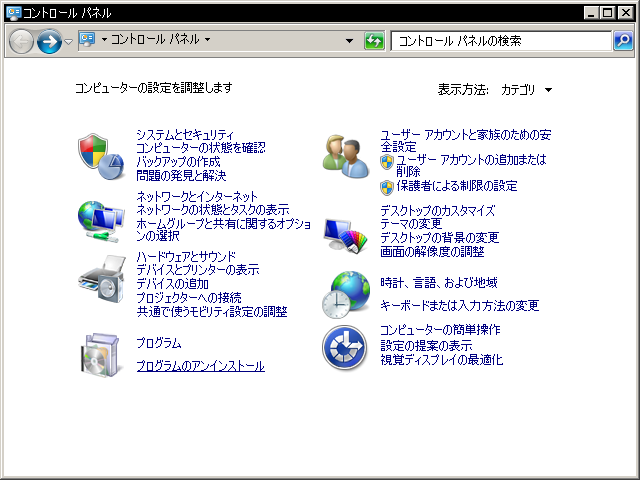The image size is (640, 480).
Task: Click the コントロール パネルの検索 search field
Action: (500, 41)
